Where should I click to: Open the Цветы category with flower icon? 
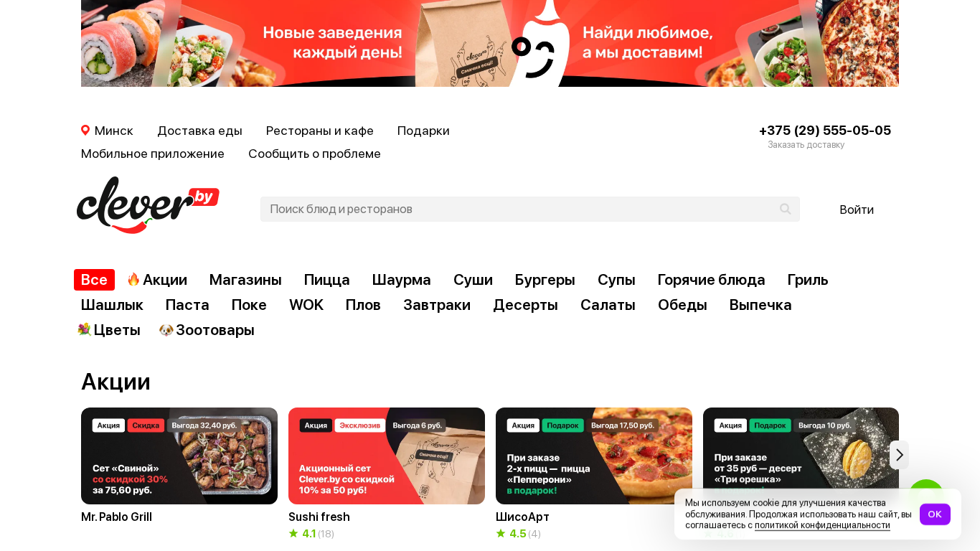click(109, 330)
